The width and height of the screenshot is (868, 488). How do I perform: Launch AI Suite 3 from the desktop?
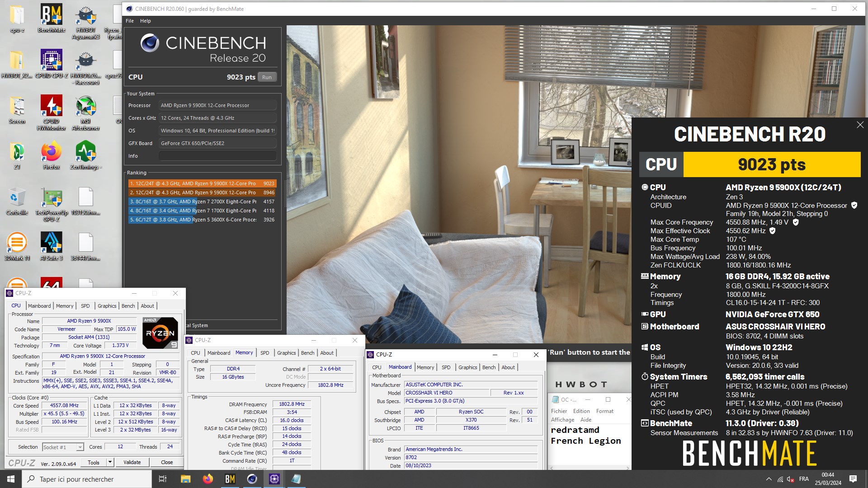[x=51, y=246]
